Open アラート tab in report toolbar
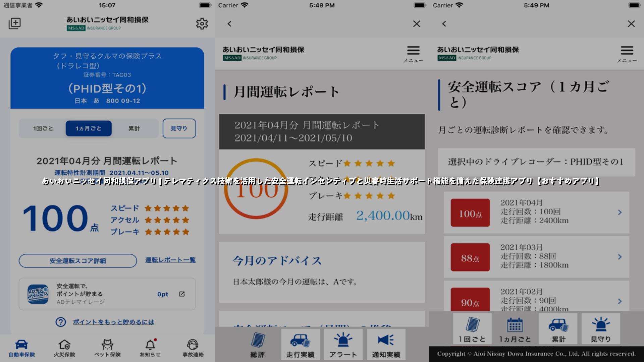This screenshot has height=362, width=644. point(343,344)
